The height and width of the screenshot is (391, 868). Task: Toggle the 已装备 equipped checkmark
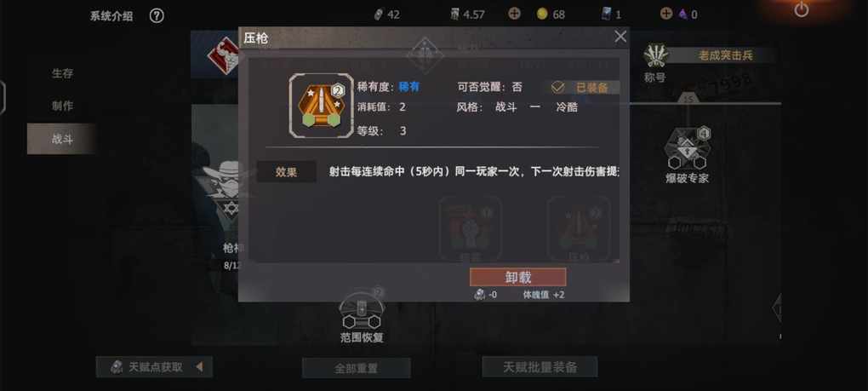point(558,88)
